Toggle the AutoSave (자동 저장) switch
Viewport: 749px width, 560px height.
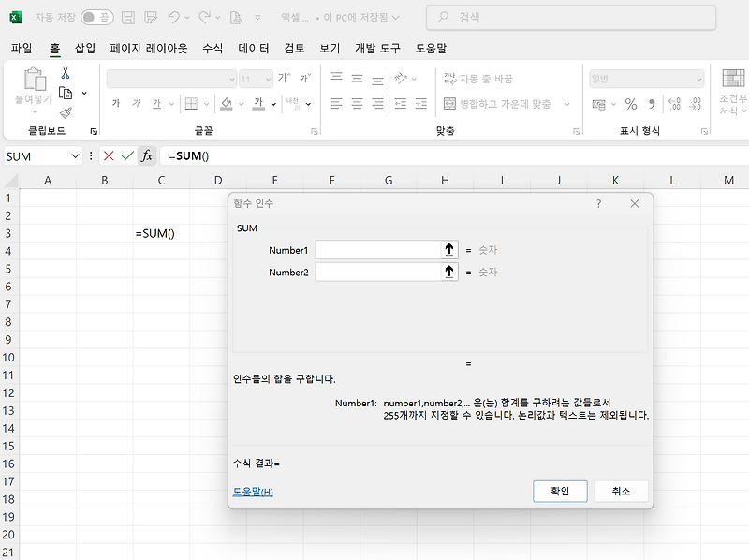[97, 18]
